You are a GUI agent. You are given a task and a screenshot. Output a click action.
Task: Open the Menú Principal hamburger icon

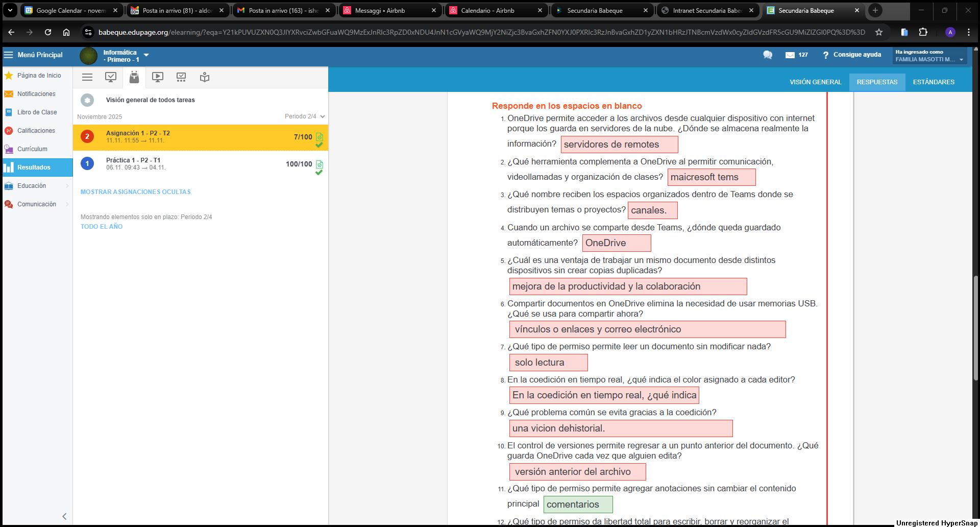pos(9,55)
